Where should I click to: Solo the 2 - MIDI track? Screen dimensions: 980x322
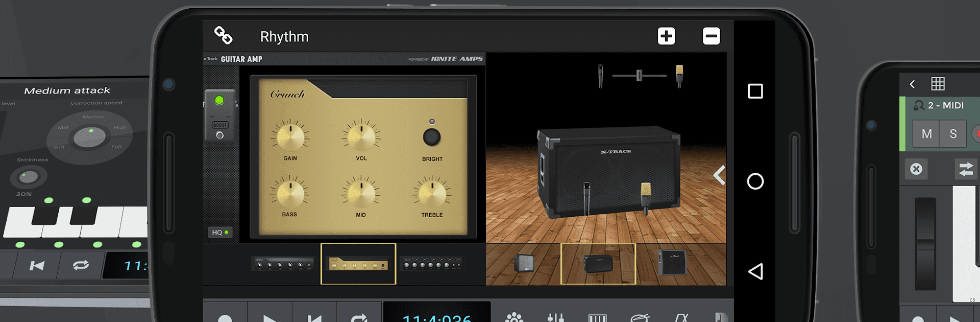[x=953, y=134]
